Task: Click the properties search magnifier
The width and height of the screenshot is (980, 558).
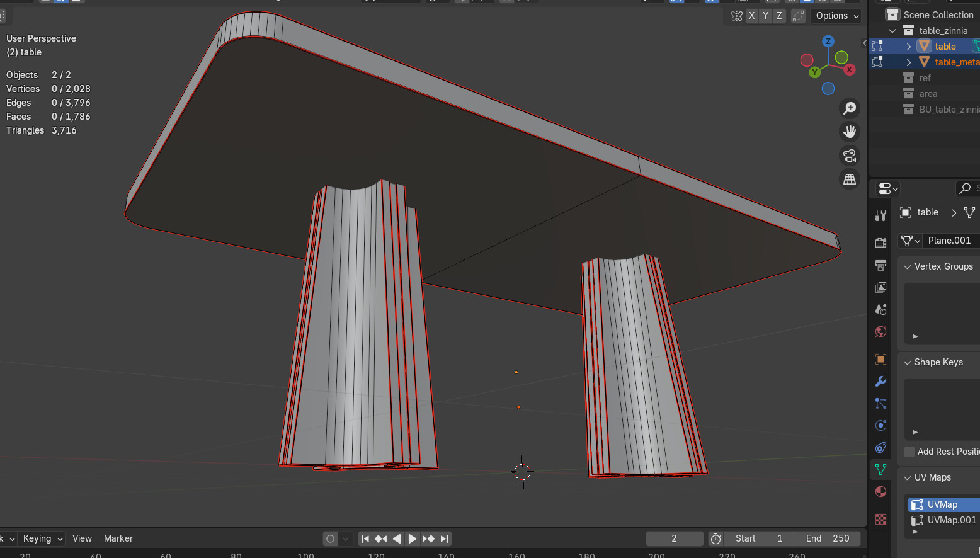Action: pos(965,188)
